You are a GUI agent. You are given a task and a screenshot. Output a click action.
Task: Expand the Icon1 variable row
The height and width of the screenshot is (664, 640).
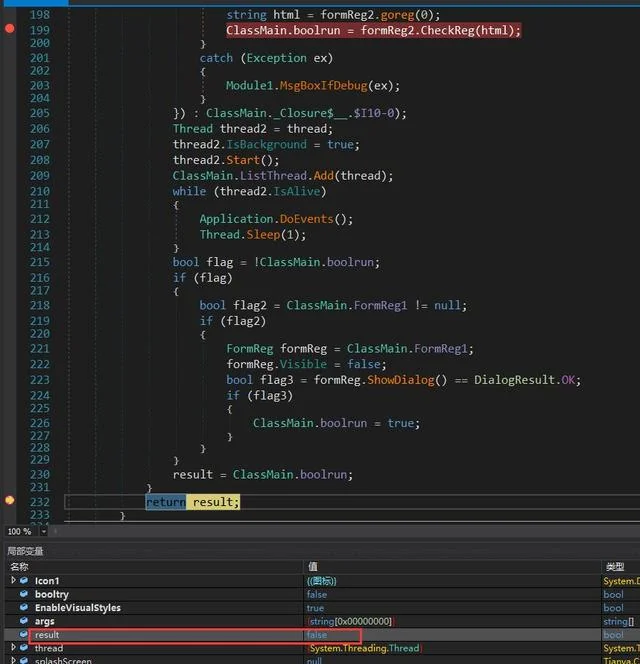click(x=13, y=580)
